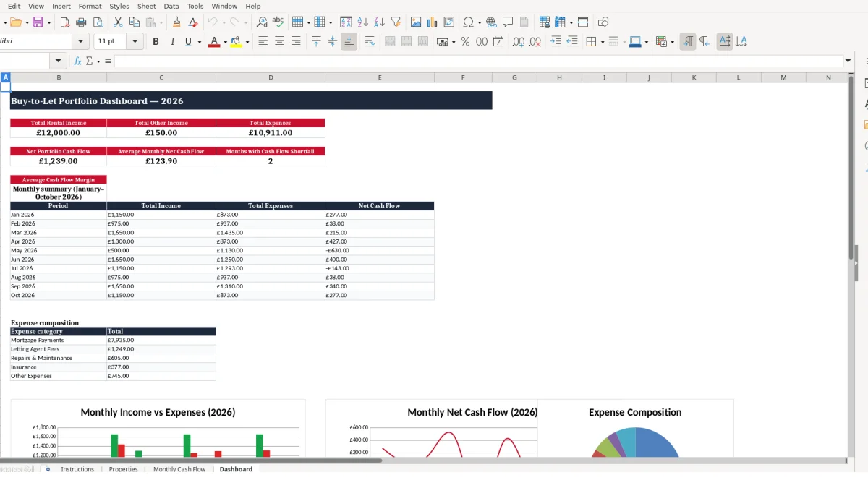
Task: Insert a comment
Action: click(508, 22)
